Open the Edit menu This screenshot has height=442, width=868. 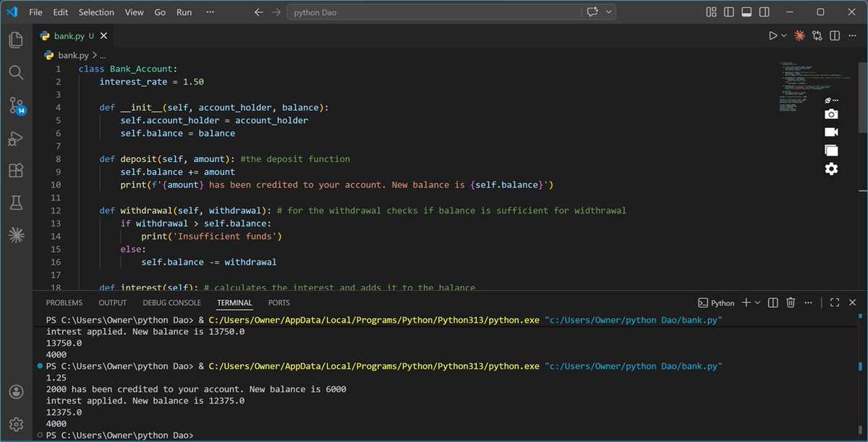click(x=61, y=12)
